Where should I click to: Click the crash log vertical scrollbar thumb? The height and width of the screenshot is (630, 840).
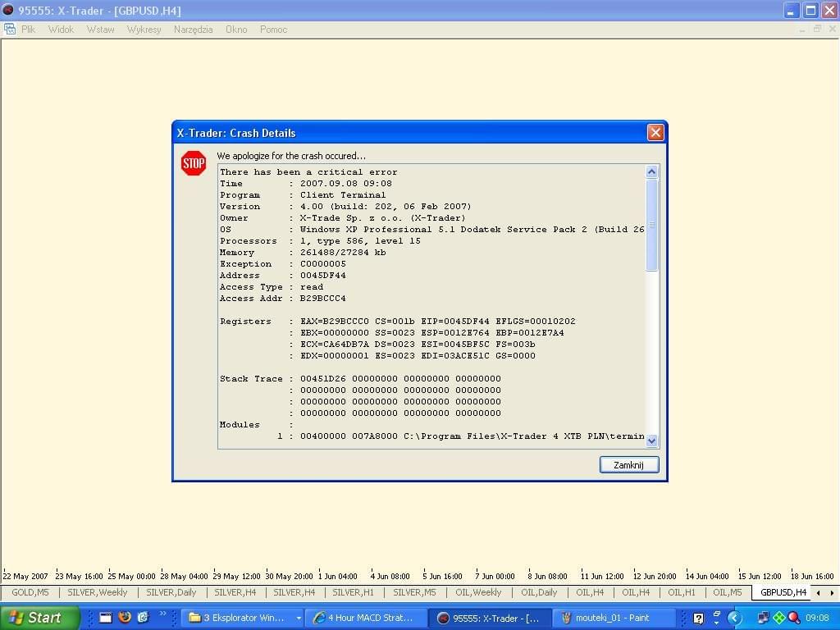coord(651,225)
